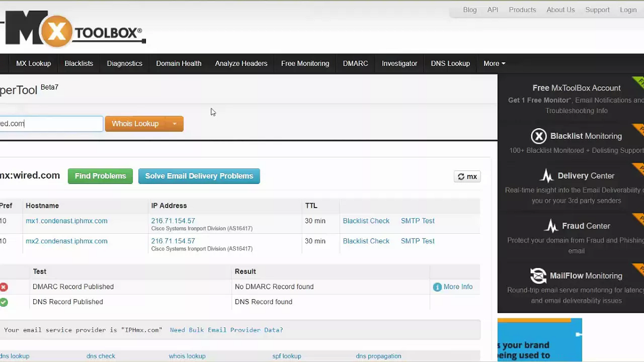Screen dimensions: 644x362
Task: Click the dns check link
Action: [101, 356]
